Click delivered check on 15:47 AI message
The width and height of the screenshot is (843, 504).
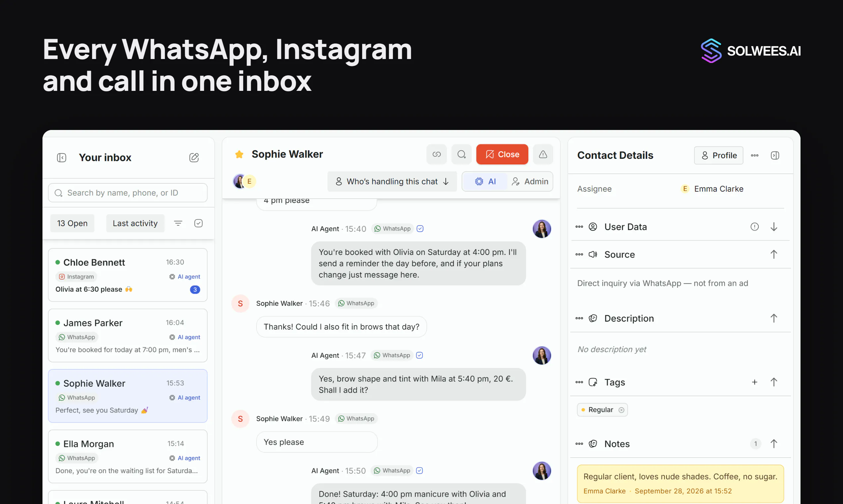coord(420,355)
